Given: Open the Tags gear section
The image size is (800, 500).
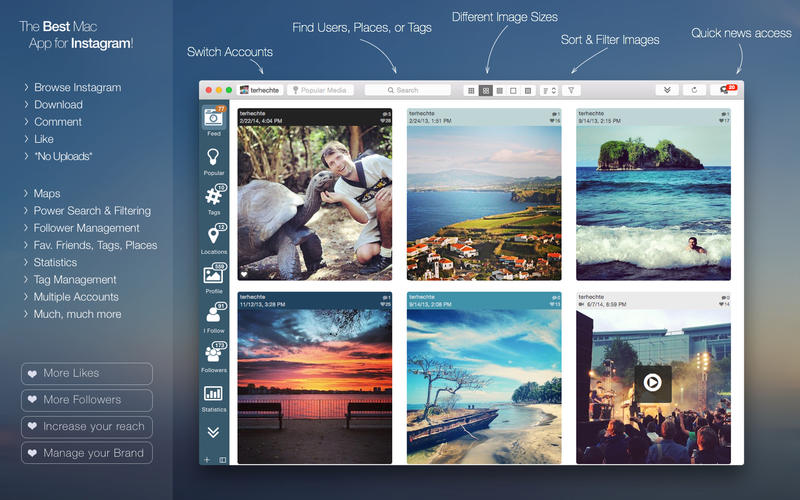Looking at the screenshot, I should [x=214, y=198].
